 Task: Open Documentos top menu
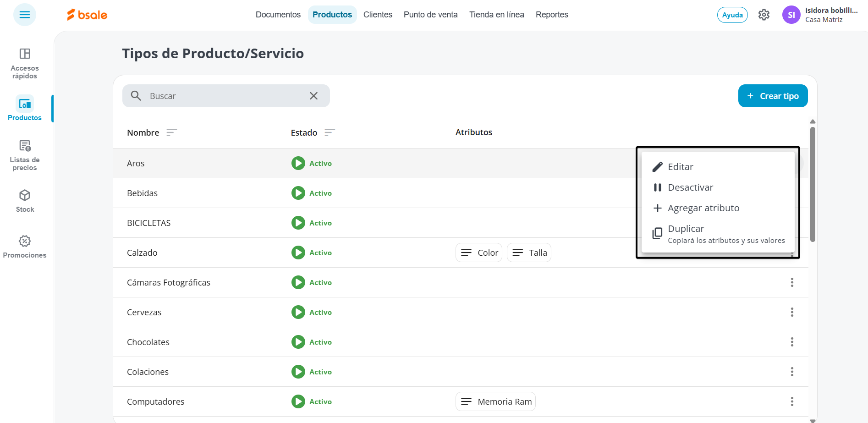[278, 15]
